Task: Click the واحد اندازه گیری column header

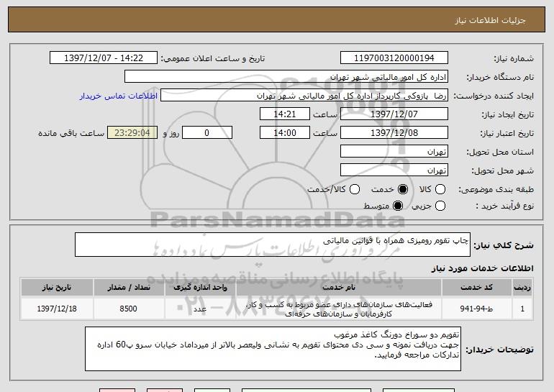Action: click(x=200, y=288)
